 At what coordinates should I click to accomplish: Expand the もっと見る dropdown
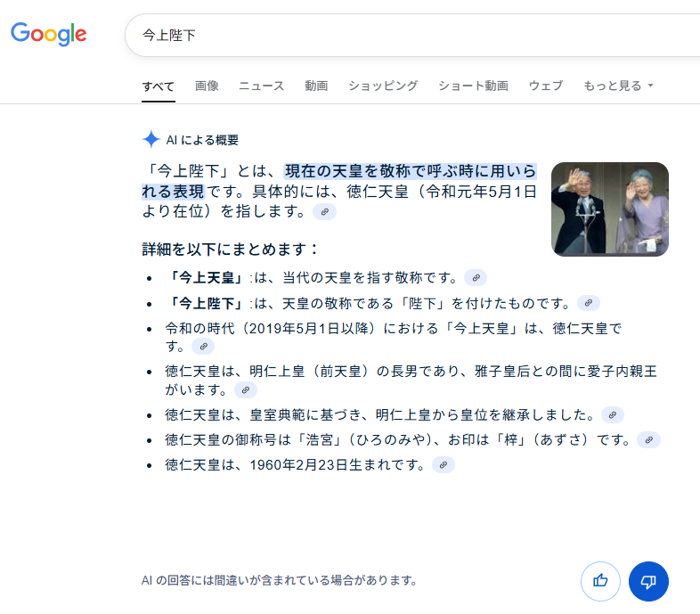tap(618, 86)
